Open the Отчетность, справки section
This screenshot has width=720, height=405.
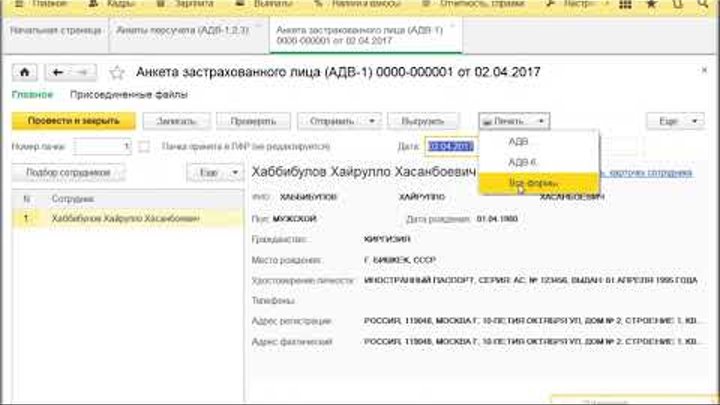coord(473,4)
